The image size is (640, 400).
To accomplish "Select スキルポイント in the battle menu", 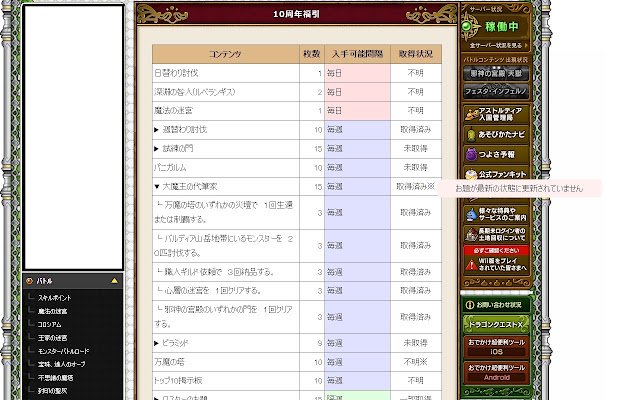I will coord(54,298).
